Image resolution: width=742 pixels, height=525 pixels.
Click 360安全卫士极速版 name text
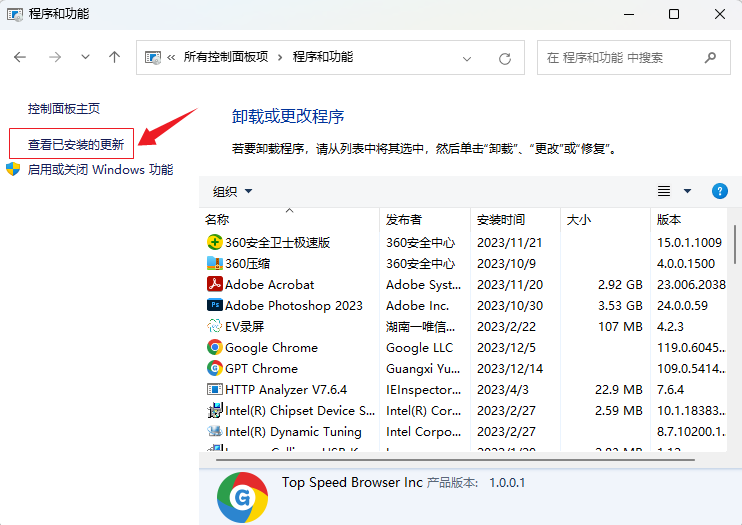(x=277, y=242)
